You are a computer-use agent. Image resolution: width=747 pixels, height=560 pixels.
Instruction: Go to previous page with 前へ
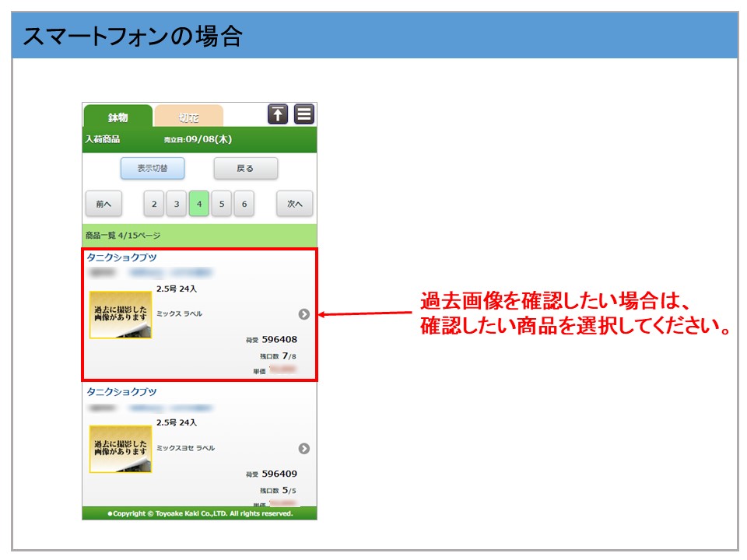(103, 204)
